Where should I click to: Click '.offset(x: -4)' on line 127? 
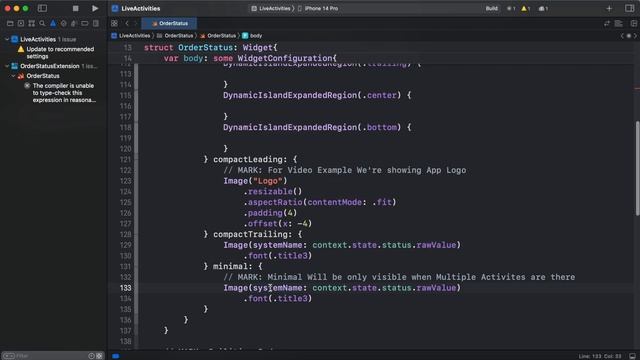(278, 224)
